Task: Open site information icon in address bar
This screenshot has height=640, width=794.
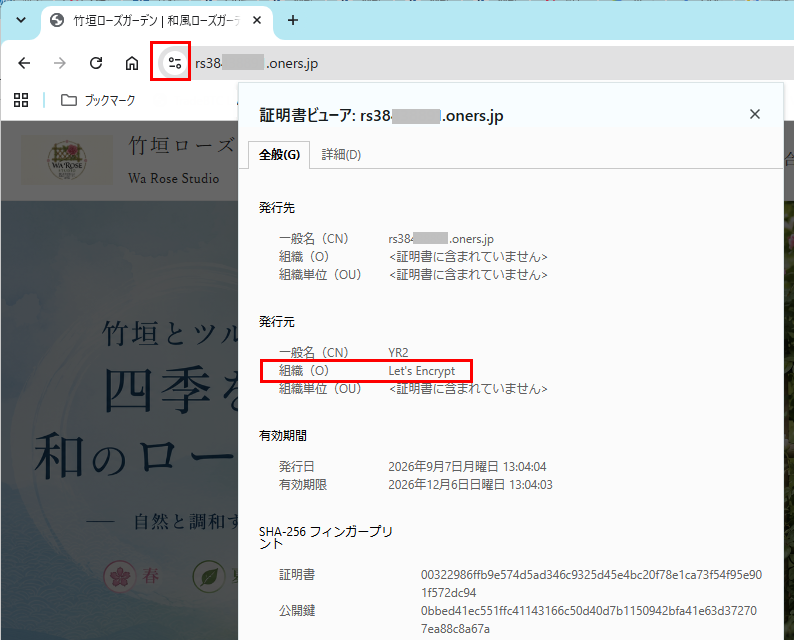Action: 175,63
